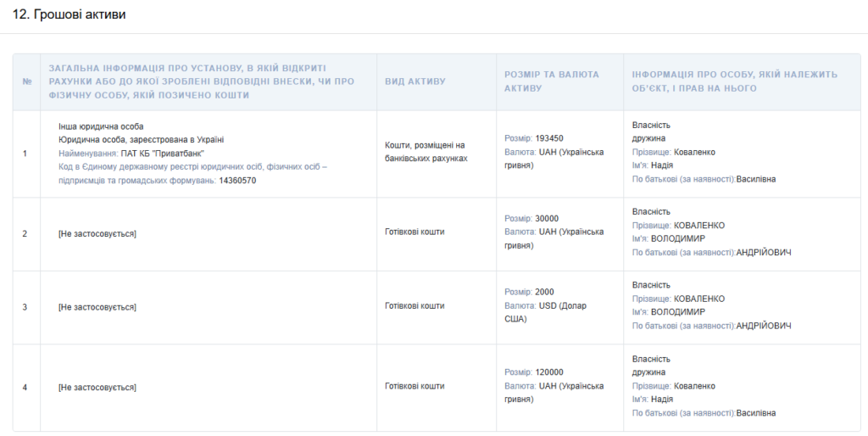Viewport: 868px width, 436px height.
Task: Click "Юридична особа, зареєстрована в Україні" text
Action: 141,140
